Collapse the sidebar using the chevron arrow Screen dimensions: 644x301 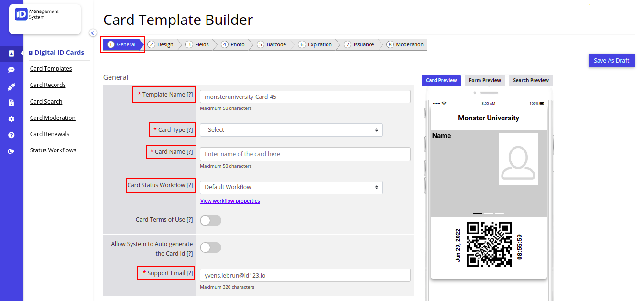(x=92, y=32)
